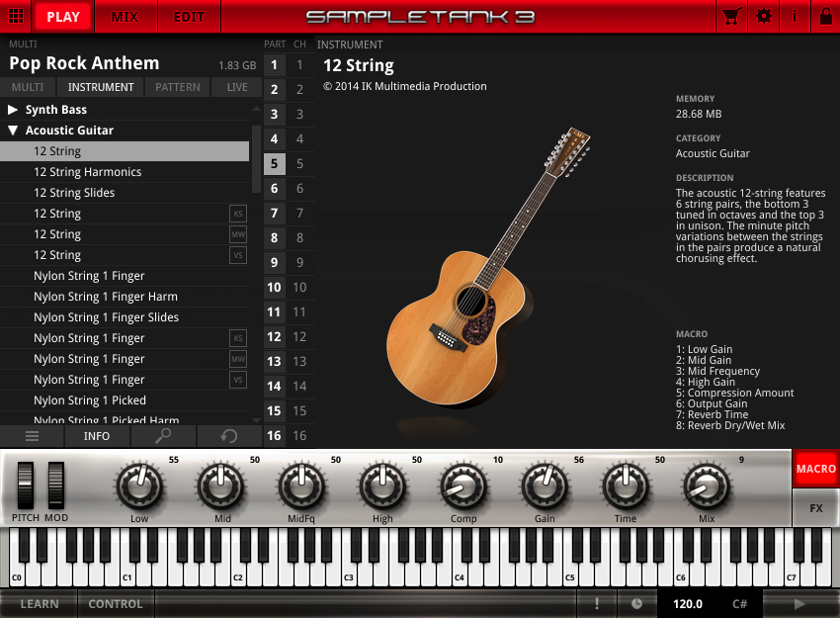Image resolution: width=840 pixels, height=618 pixels.
Task: Click the magnifier search icon
Action: tap(163, 436)
